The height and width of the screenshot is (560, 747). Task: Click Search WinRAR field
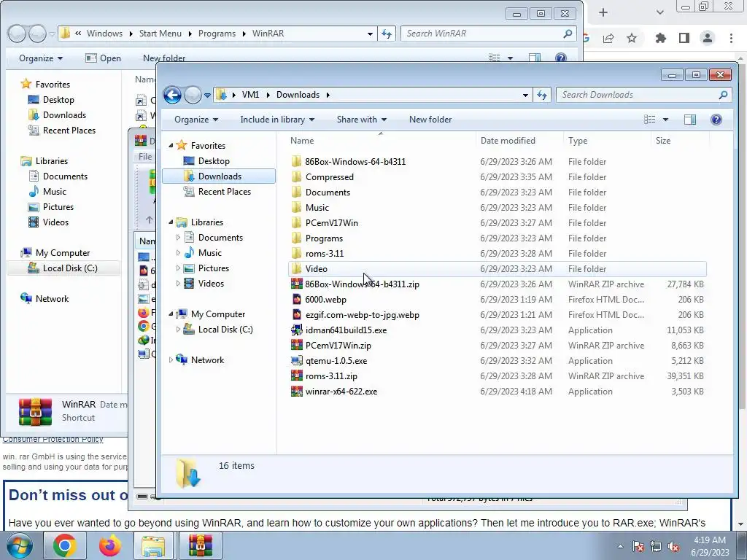tap(488, 34)
